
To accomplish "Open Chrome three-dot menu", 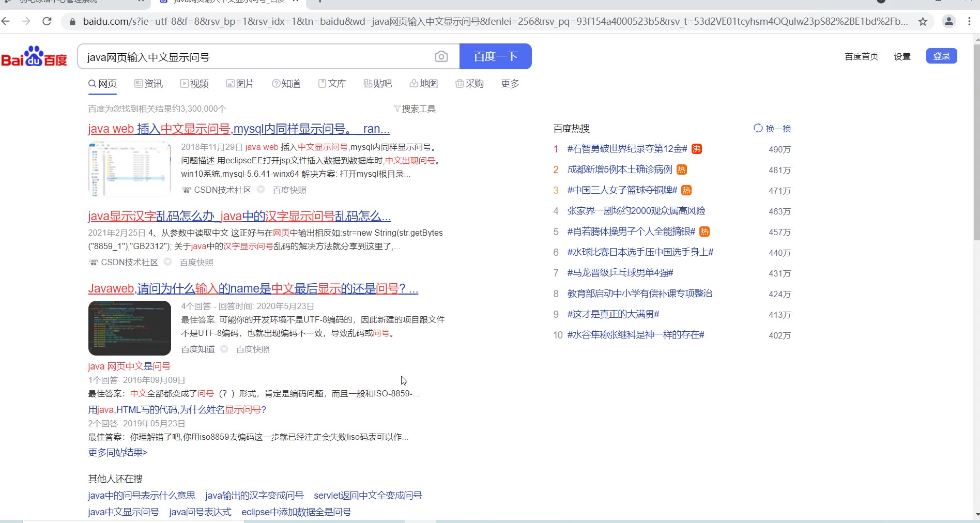I will tap(969, 21).
